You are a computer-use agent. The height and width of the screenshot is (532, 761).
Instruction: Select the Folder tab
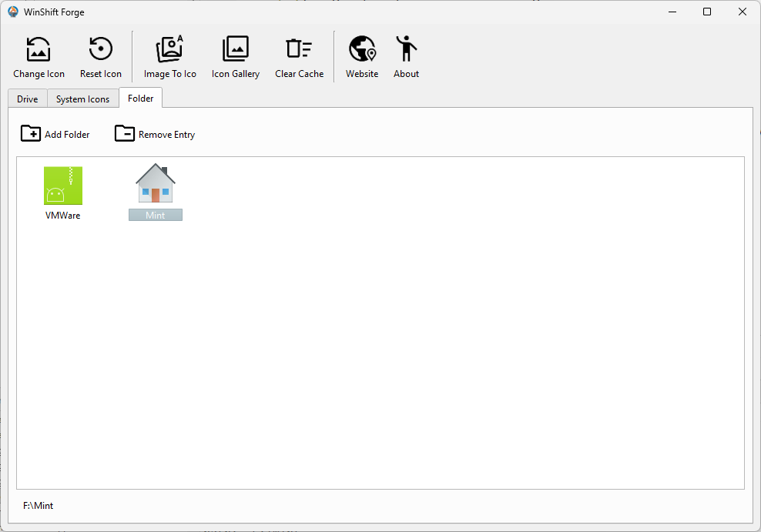pyautogui.click(x=140, y=98)
